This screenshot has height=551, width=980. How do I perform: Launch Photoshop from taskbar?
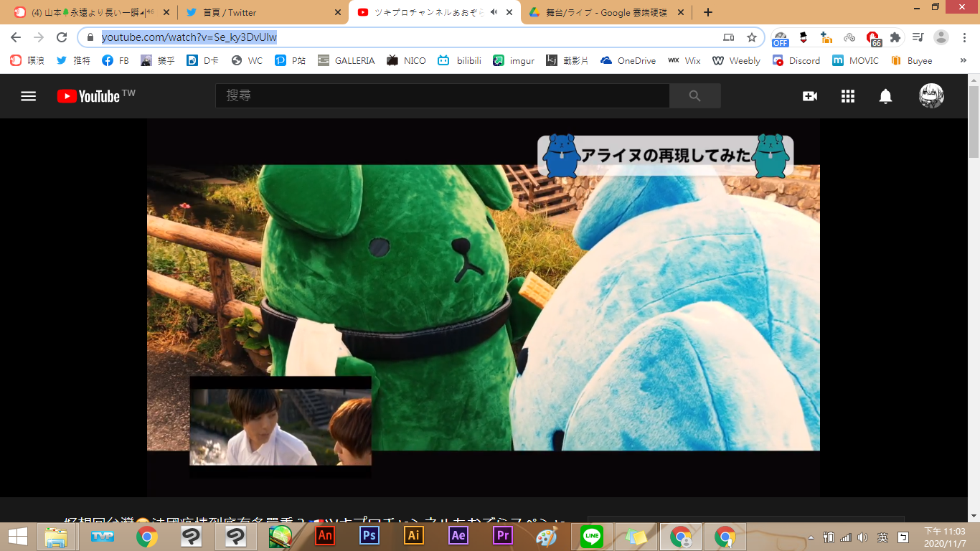pyautogui.click(x=369, y=536)
